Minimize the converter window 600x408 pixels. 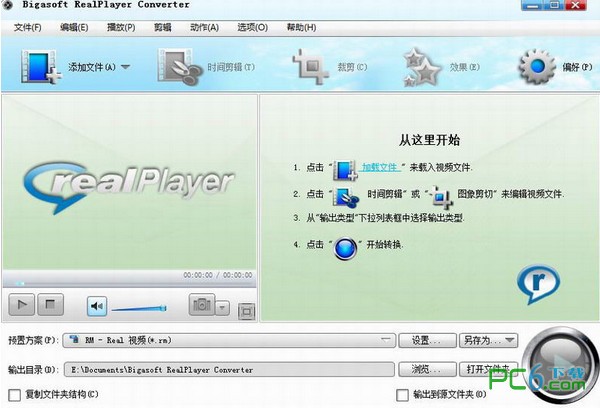[532, 5]
